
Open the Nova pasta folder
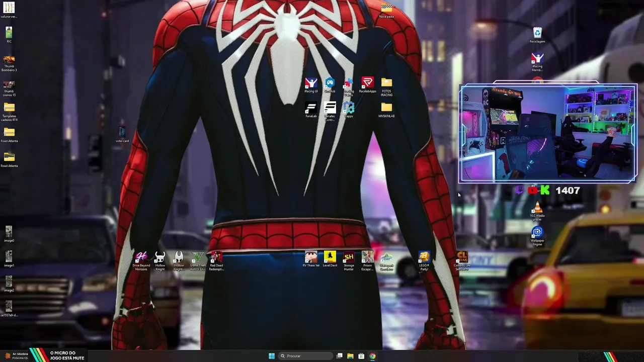[386, 11]
